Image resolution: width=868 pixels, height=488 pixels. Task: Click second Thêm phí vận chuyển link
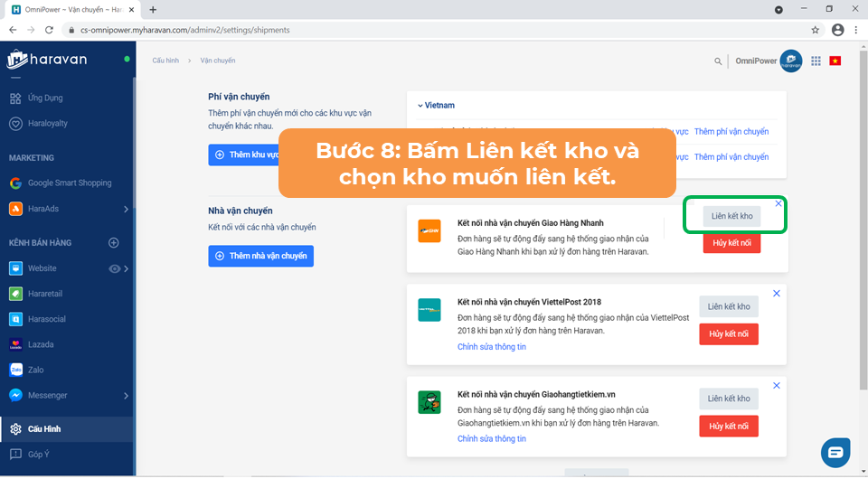[x=731, y=157]
